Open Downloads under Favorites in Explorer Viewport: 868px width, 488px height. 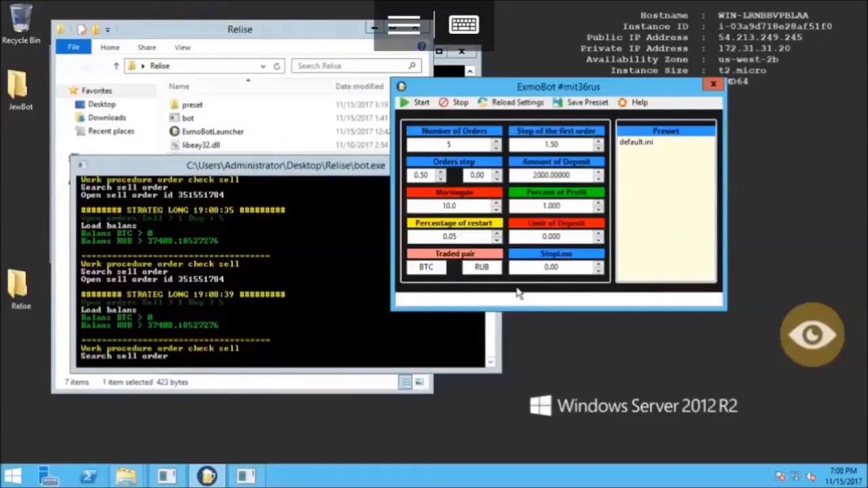(106, 118)
